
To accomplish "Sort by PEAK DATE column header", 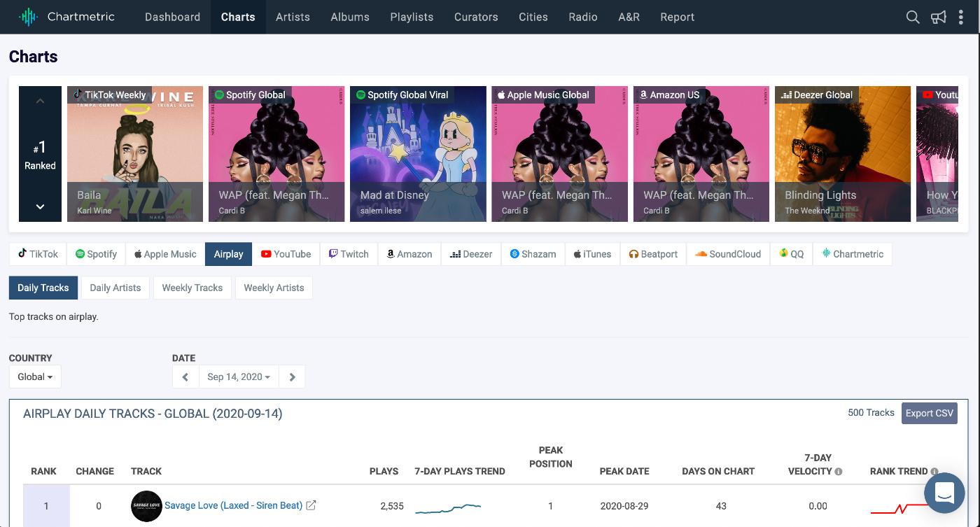I will pos(624,471).
